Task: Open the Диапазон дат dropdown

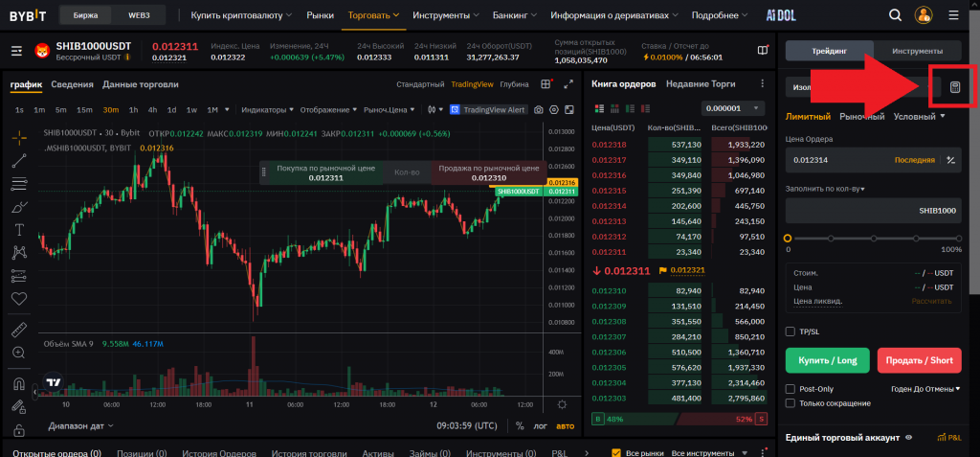Action: click(x=80, y=425)
